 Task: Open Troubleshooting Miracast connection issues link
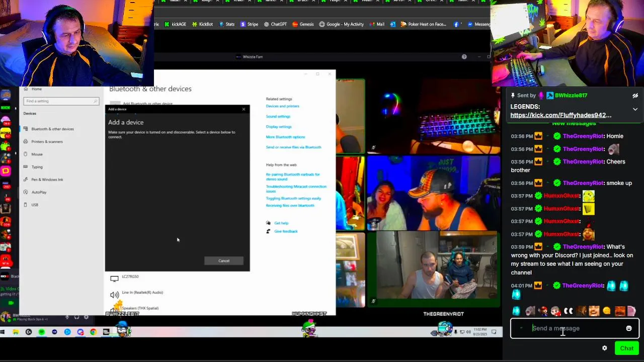click(296, 189)
